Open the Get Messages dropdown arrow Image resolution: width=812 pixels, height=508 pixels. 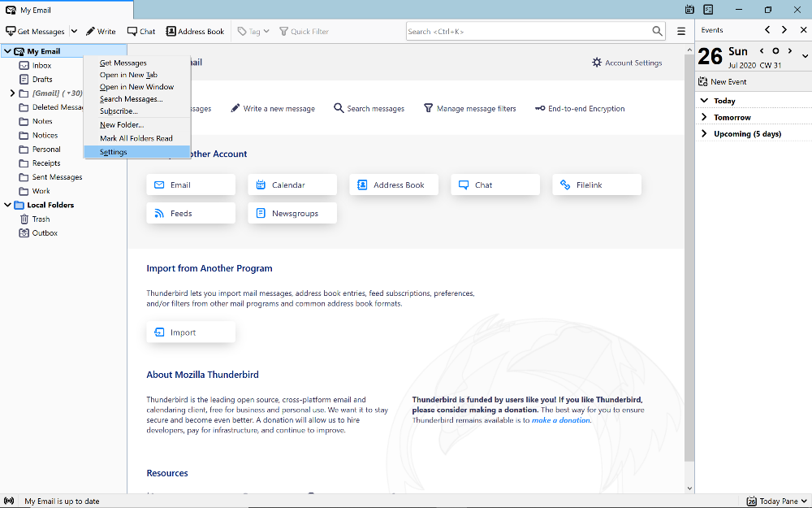[x=74, y=31]
